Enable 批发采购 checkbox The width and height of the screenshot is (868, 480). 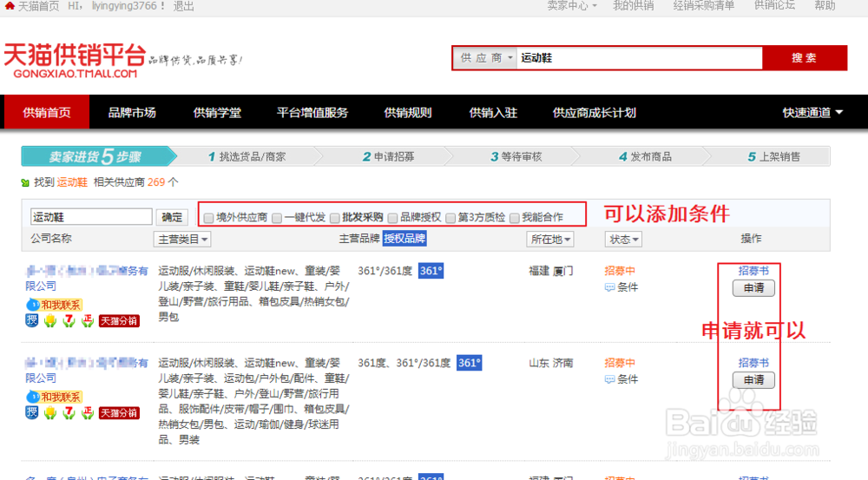[334, 218]
